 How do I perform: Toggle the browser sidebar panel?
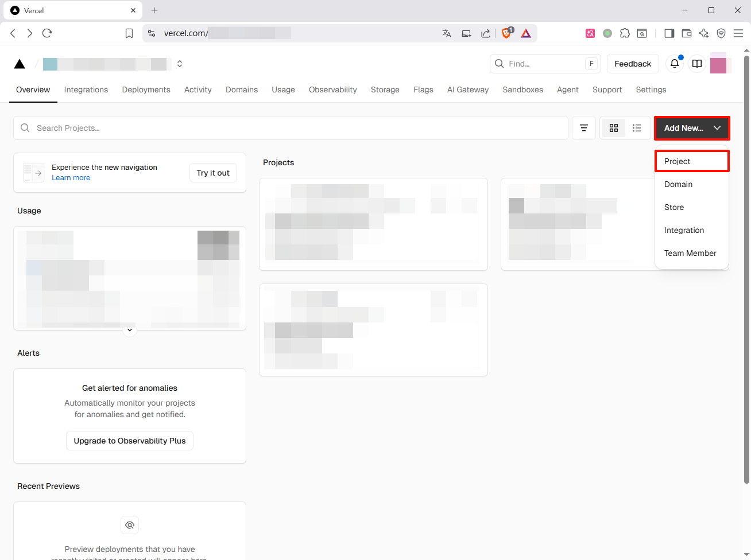tap(669, 33)
